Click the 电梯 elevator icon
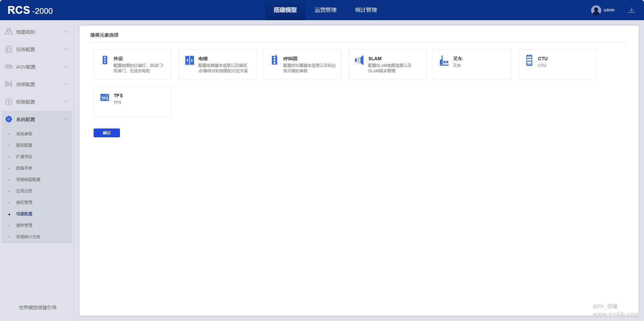 click(x=190, y=60)
